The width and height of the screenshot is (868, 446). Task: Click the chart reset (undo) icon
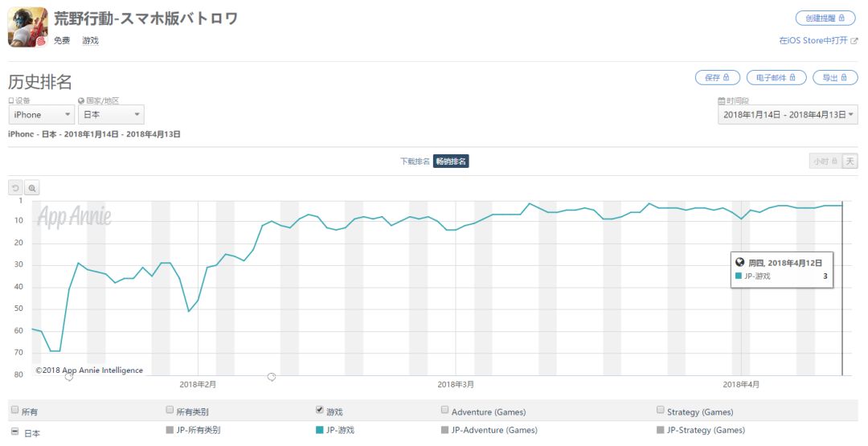click(x=16, y=187)
